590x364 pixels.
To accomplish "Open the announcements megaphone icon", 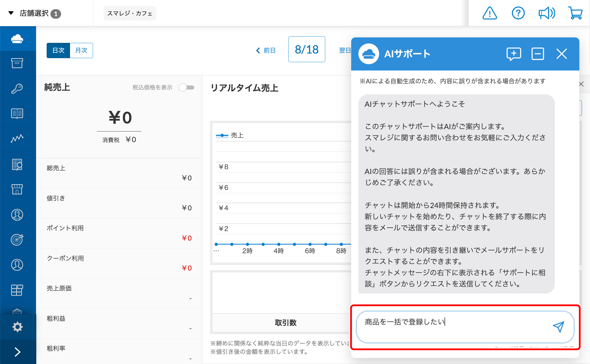I will pyautogui.click(x=547, y=13).
